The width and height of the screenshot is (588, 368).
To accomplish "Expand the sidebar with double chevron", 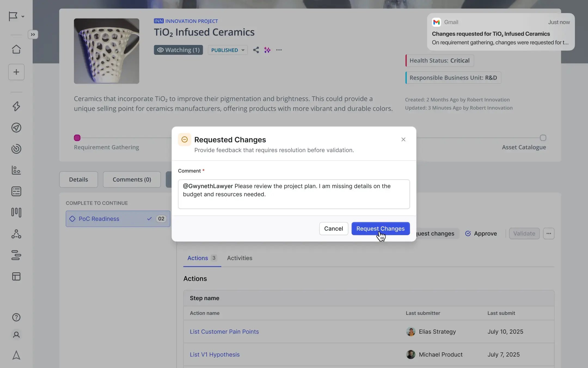I will click(33, 35).
